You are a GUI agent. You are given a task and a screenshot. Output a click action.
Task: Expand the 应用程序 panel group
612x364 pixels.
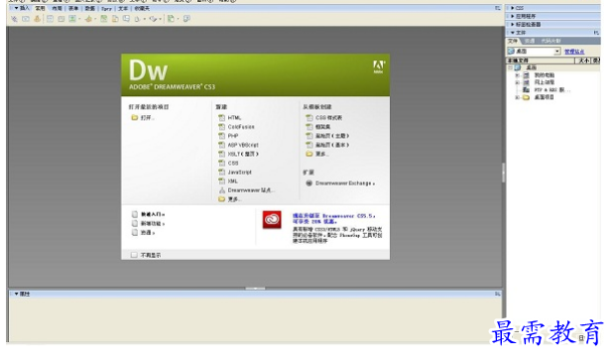(x=513, y=17)
